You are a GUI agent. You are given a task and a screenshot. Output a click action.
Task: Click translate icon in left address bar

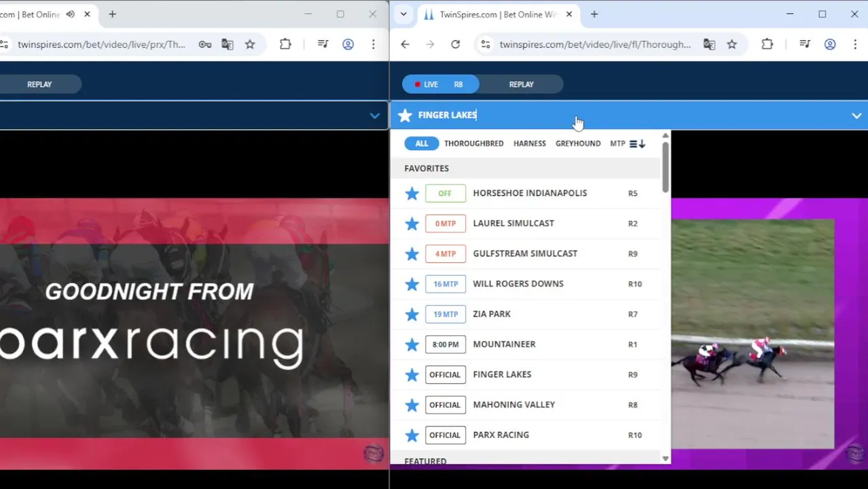[227, 44]
